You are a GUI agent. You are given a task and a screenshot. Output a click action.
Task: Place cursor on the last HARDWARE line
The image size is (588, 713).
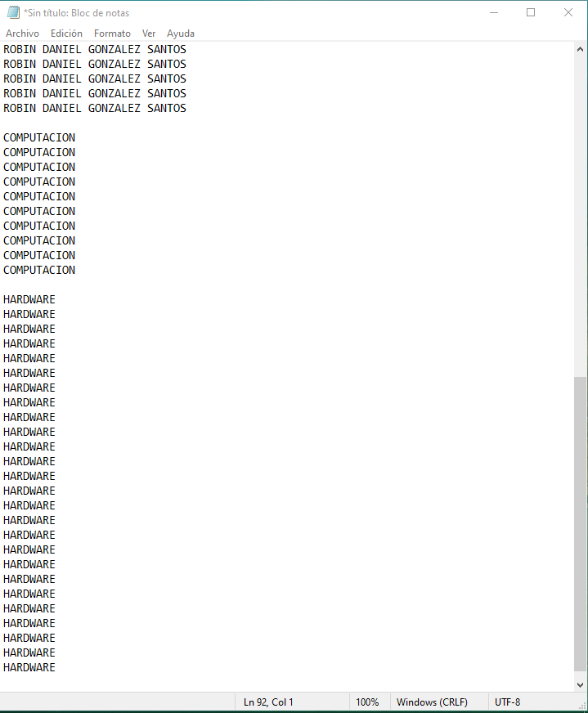pyautogui.click(x=29, y=667)
